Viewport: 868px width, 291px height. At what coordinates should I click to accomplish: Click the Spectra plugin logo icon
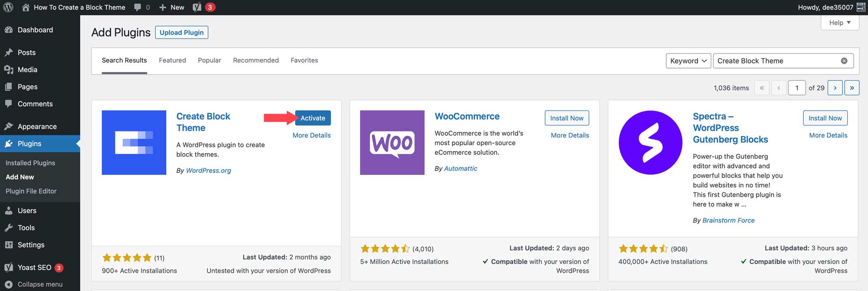click(650, 142)
